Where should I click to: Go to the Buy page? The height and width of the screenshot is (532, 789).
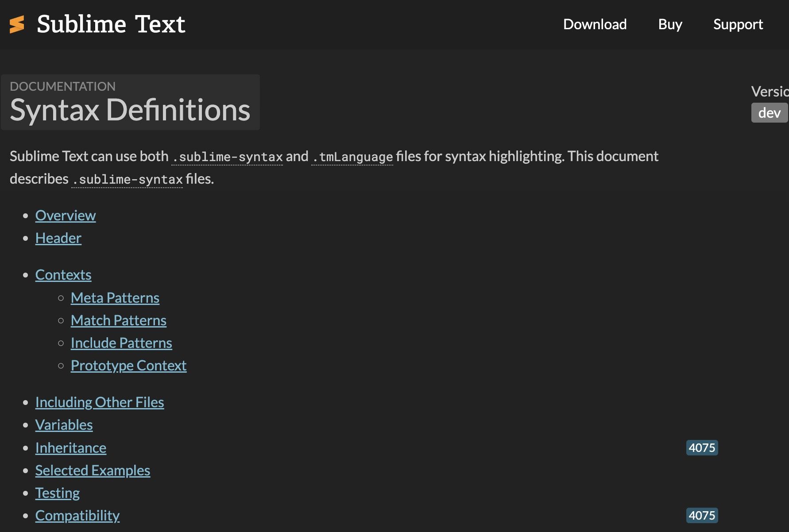[670, 24]
